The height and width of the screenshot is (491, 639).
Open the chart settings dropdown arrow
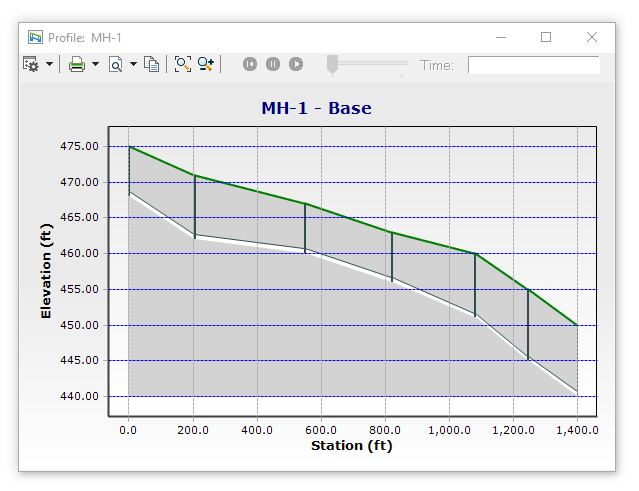coord(50,65)
